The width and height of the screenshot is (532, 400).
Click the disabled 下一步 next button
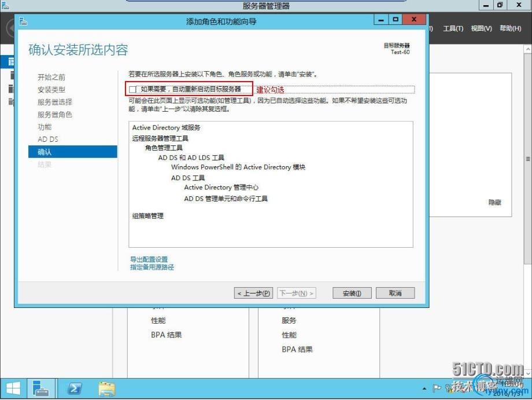297,293
